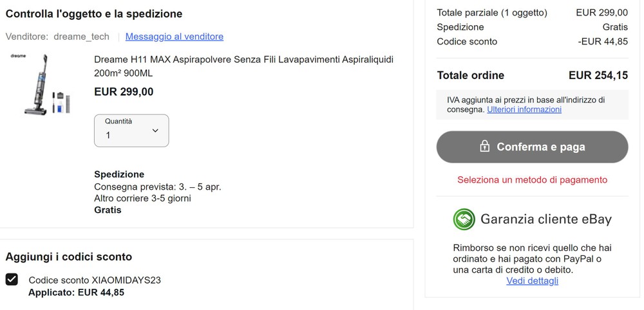644x310 pixels.
Task: Click the vacuum accessories image
Action: pyautogui.click(x=61, y=102)
